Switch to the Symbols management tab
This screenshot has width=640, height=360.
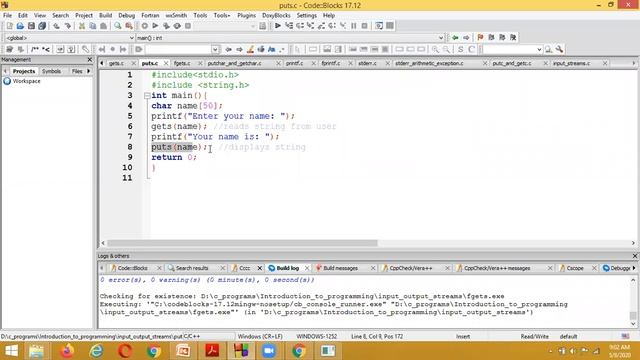point(51,71)
